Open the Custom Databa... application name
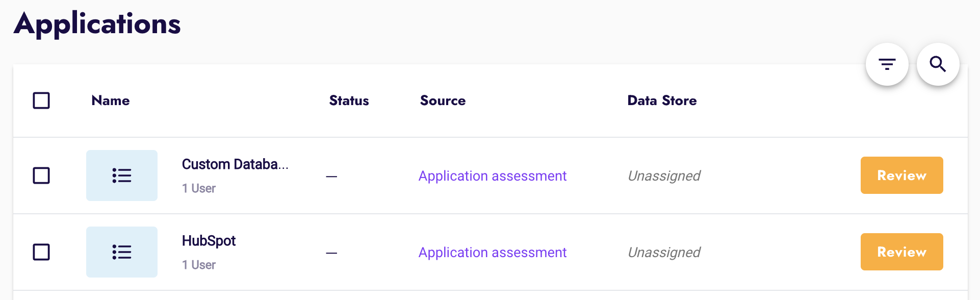This screenshot has width=980, height=300. pos(235,164)
